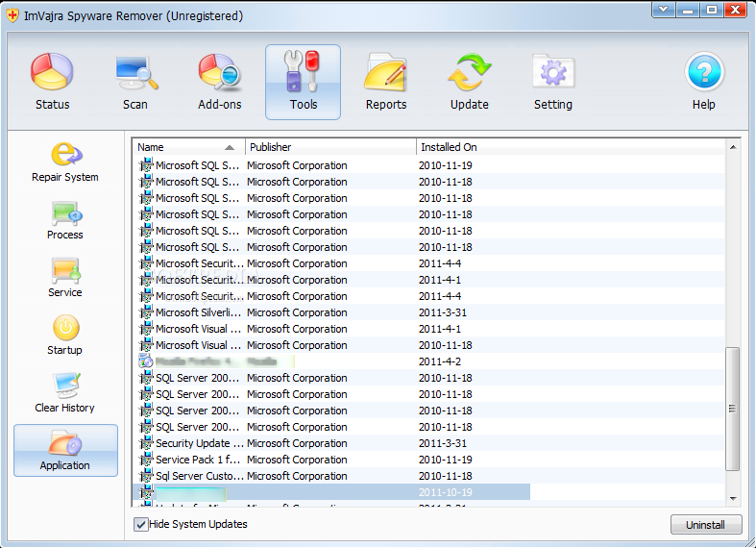756x548 pixels.
Task: Click the Help question mark icon
Action: 704,72
